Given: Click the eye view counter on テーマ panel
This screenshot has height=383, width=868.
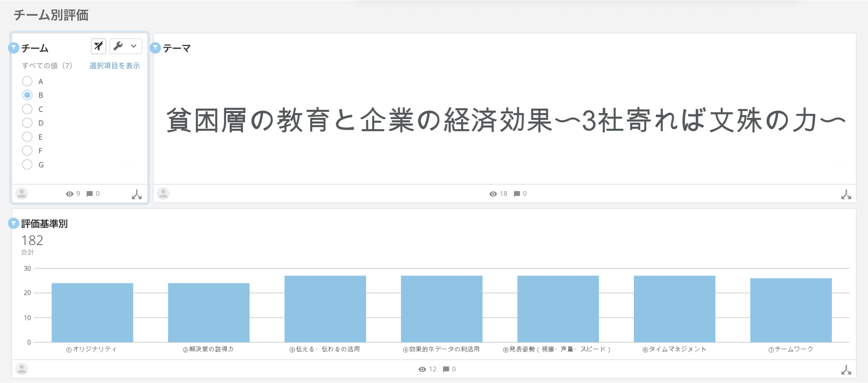Looking at the screenshot, I should pyautogui.click(x=492, y=194).
